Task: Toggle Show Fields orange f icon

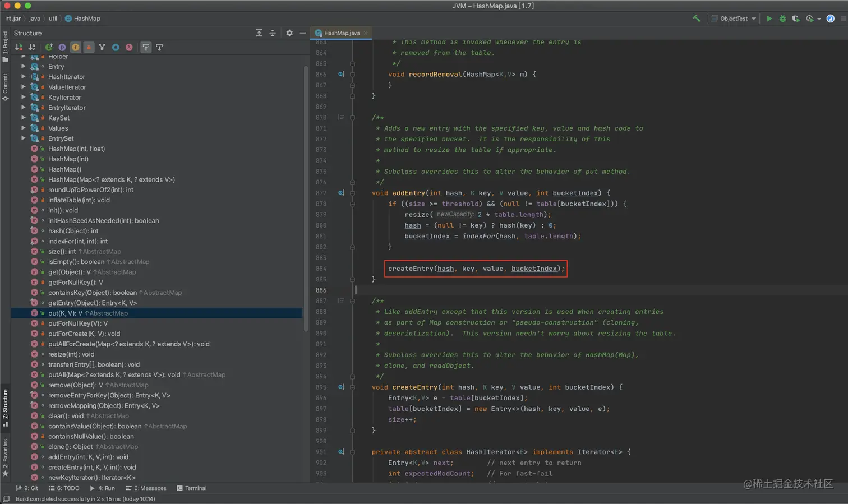Action: point(75,47)
